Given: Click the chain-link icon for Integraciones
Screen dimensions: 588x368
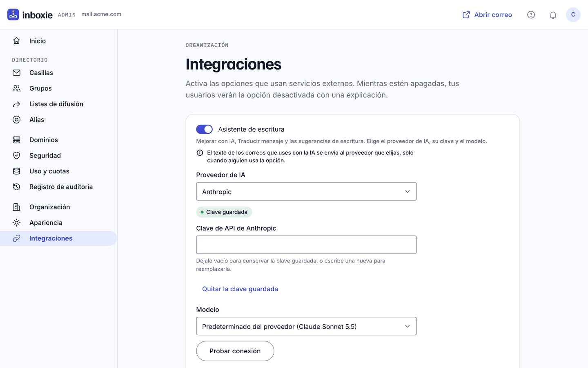Looking at the screenshot, I should click(16, 238).
